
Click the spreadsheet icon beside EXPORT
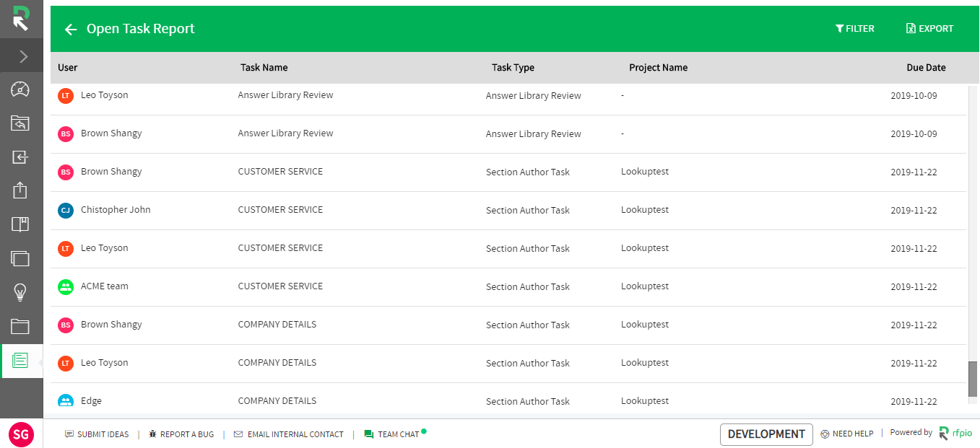(x=911, y=29)
